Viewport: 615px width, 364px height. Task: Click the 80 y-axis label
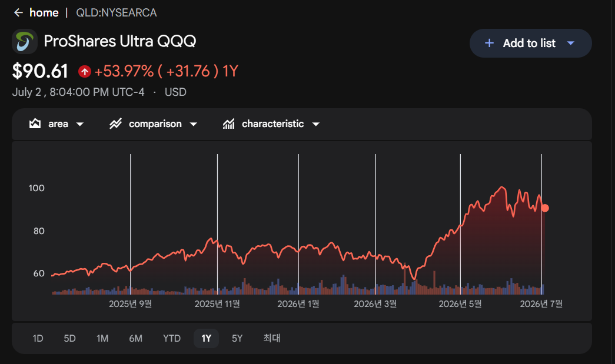(39, 231)
